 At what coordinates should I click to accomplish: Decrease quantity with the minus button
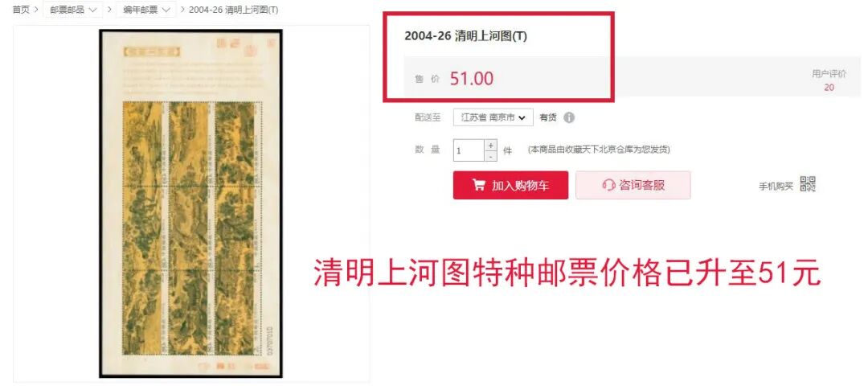tap(490, 156)
